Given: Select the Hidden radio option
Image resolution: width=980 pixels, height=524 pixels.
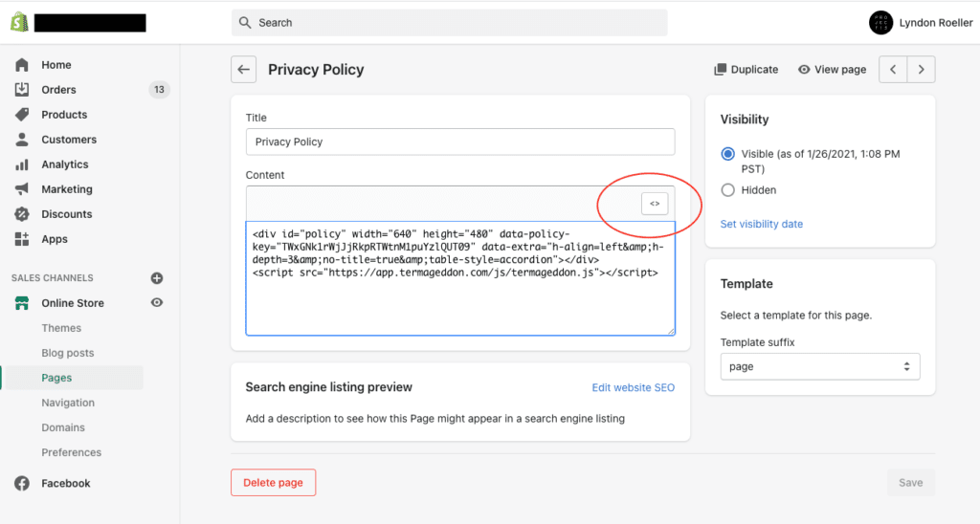Looking at the screenshot, I should 727,190.
